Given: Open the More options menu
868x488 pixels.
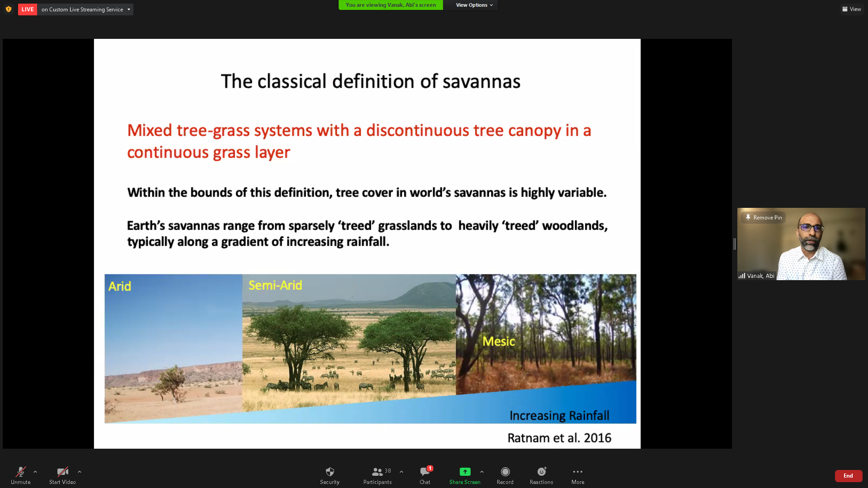Looking at the screenshot, I should pos(577,472).
